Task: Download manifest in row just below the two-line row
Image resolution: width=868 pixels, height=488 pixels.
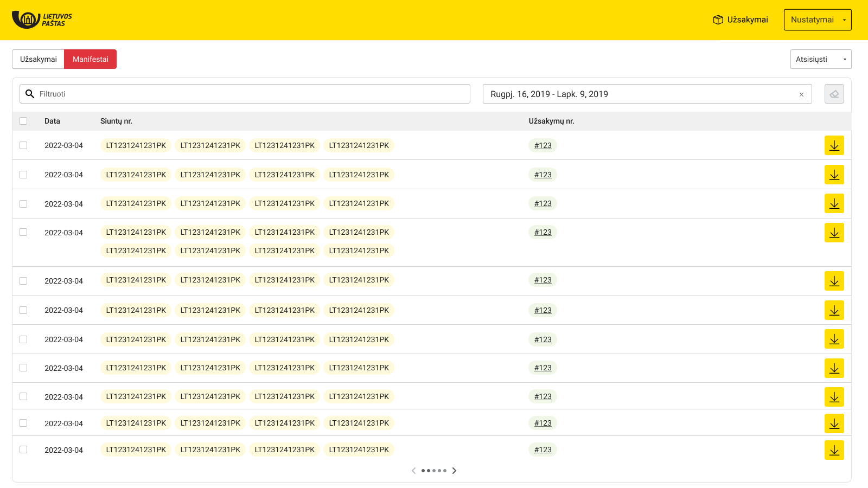Action: pyautogui.click(x=834, y=281)
